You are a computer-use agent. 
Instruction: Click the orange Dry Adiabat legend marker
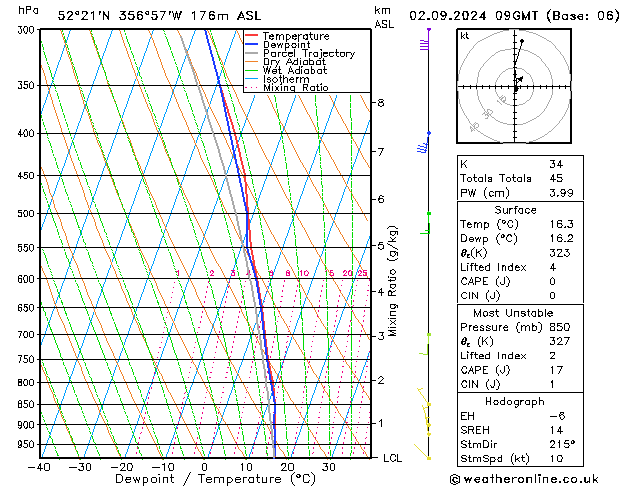click(251, 62)
